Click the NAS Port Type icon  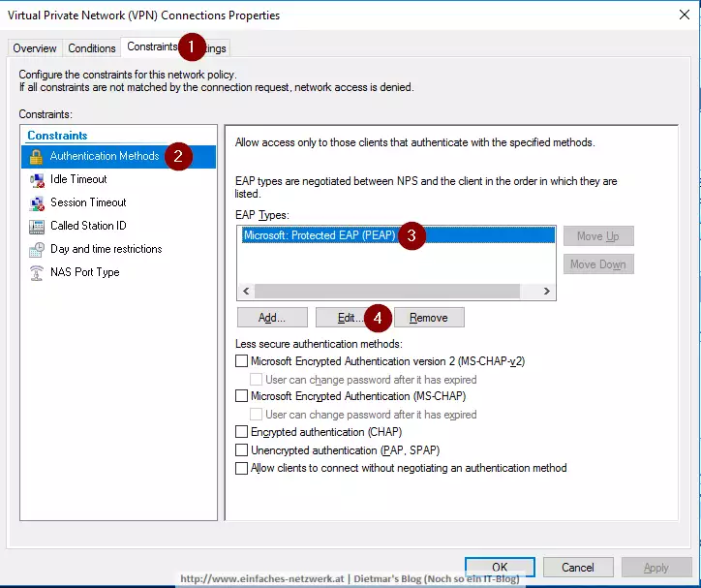click(x=37, y=272)
